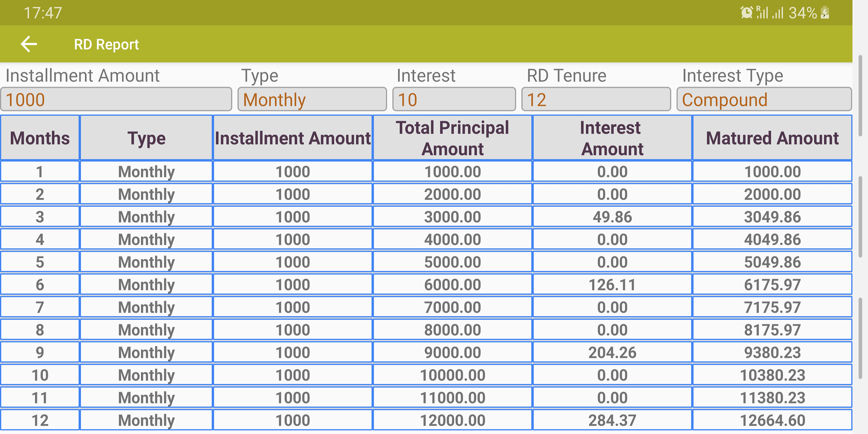Click the RD Report title

(106, 45)
